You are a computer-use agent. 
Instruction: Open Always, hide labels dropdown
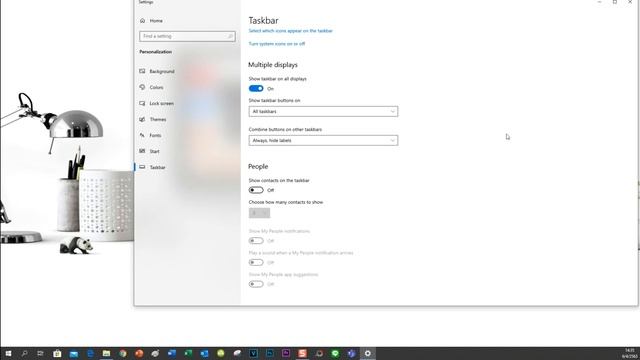pos(323,140)
